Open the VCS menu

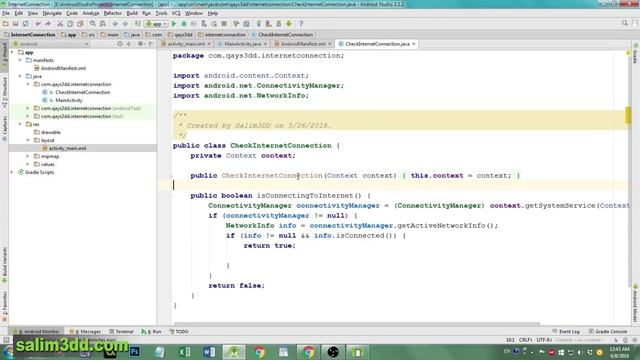[176, 13]
